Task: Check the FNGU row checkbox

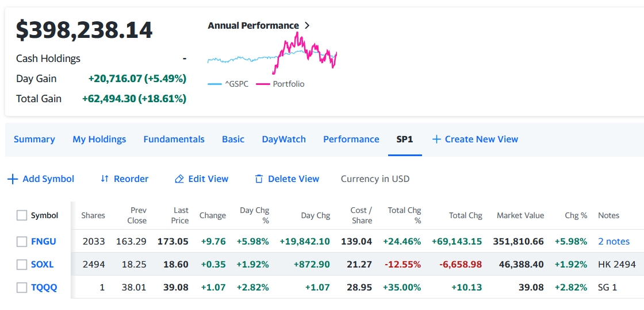Action: (x=22, y=242)
